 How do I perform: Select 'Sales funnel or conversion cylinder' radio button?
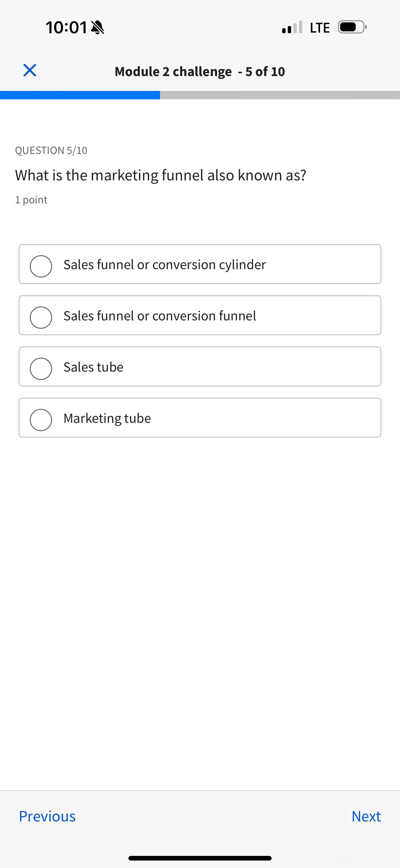coord(41,266)
